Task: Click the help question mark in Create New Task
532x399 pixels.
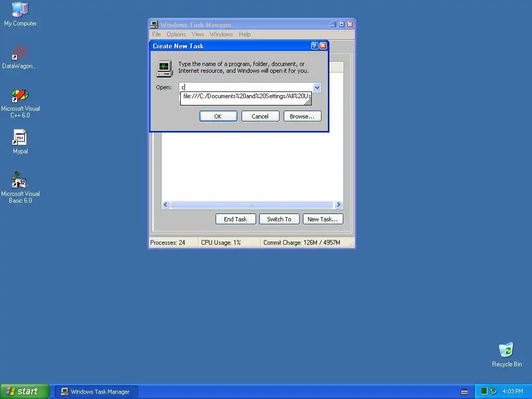Action: click(x=314, y=46)
